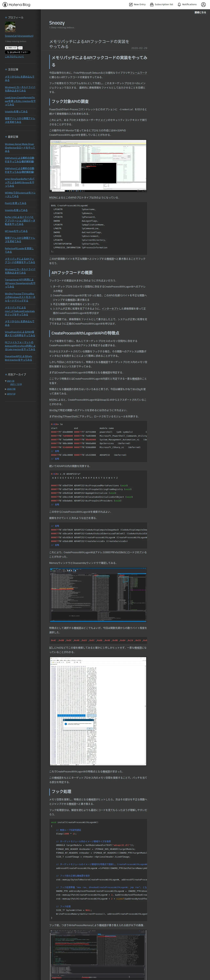Click the Hatena Blog logo
Image resolution: width=210 pixels, height=980 pixels.
[16, 5]
